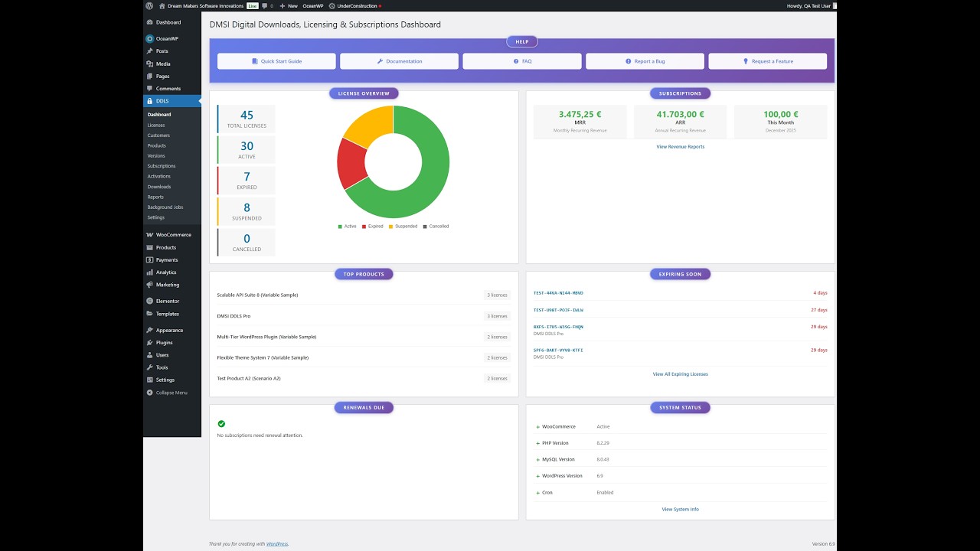The image size is (980, 551).
Task: Click the Plugins icon in the sidebar
Action: [149, 343]
